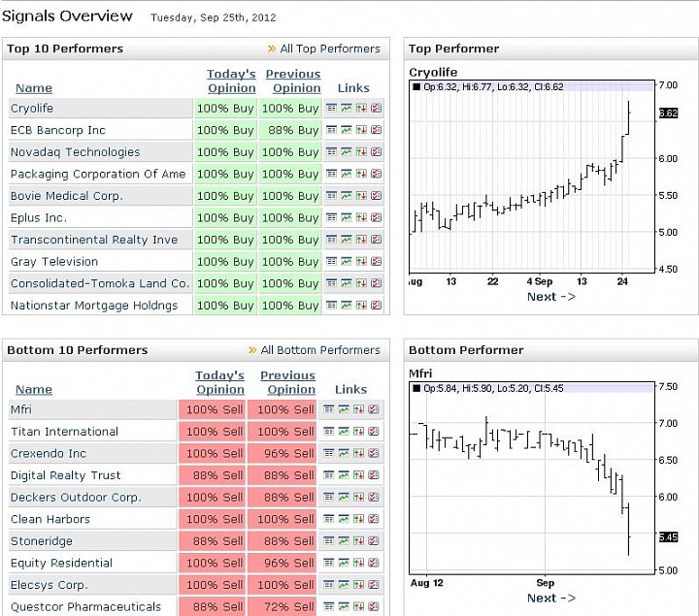This screenshot has width=699, height=616.
Task: Click the Cryolife price chart
Action: pyautogui.click(x=532, y=178)
